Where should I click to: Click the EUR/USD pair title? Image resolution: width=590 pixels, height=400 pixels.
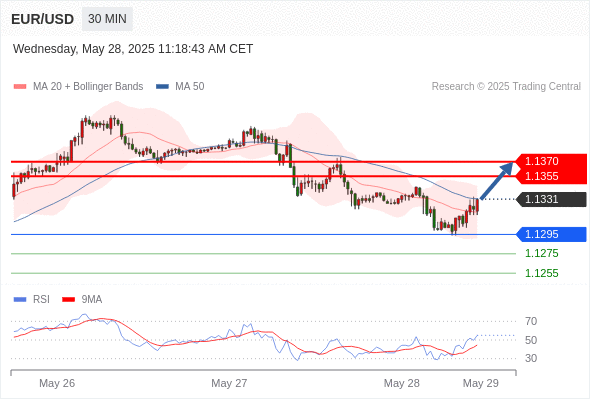tap(43, 19)
